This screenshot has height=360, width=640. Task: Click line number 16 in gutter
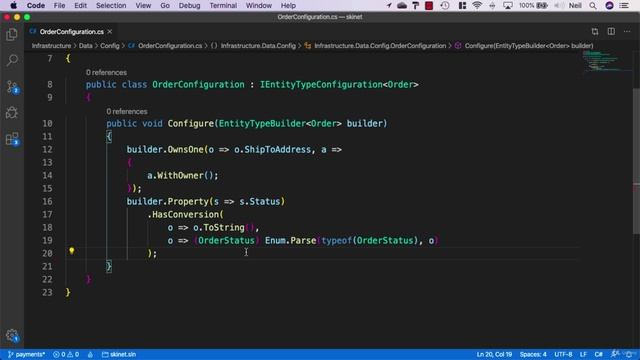coord(47,201)
